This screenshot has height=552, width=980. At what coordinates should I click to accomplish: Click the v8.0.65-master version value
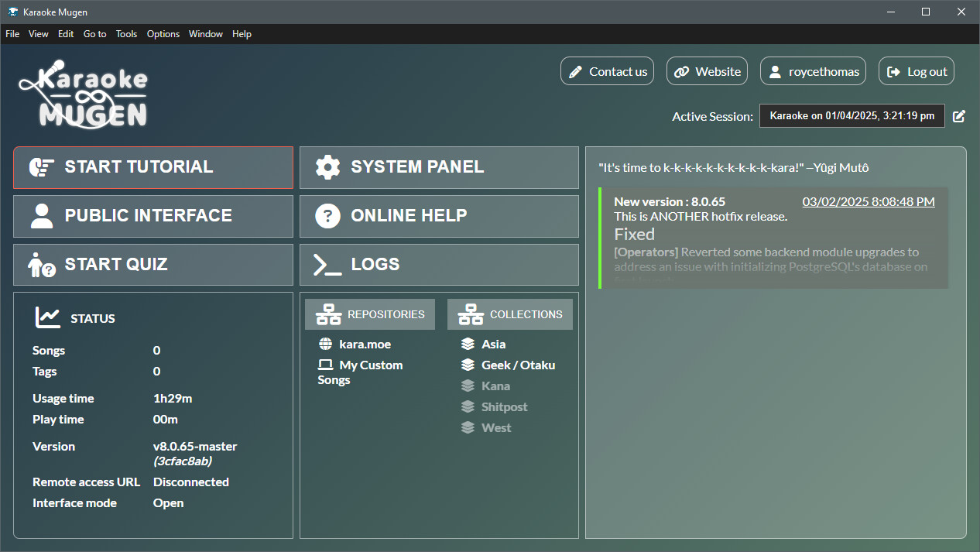tap(195, 446)
